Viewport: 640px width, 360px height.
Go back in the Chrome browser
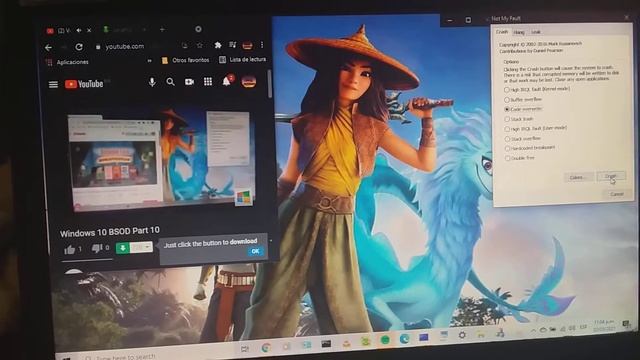pyautogui.click(x=48, y=47)
